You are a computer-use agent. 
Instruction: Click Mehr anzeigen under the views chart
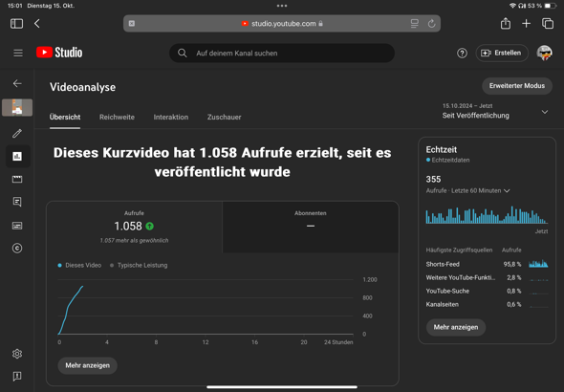pos(87,365)
